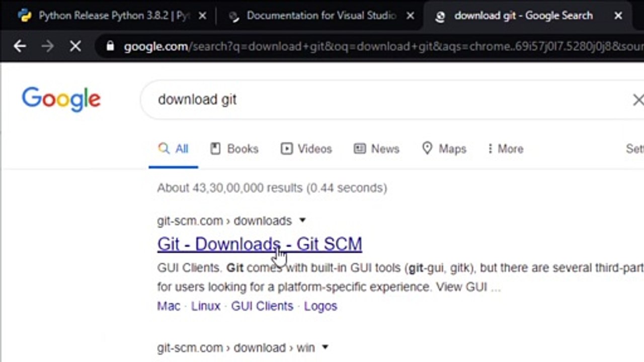Click the address bar URL
Image resolution: width=644 pixels, height=362 pixels.
(x=383, y=47)
